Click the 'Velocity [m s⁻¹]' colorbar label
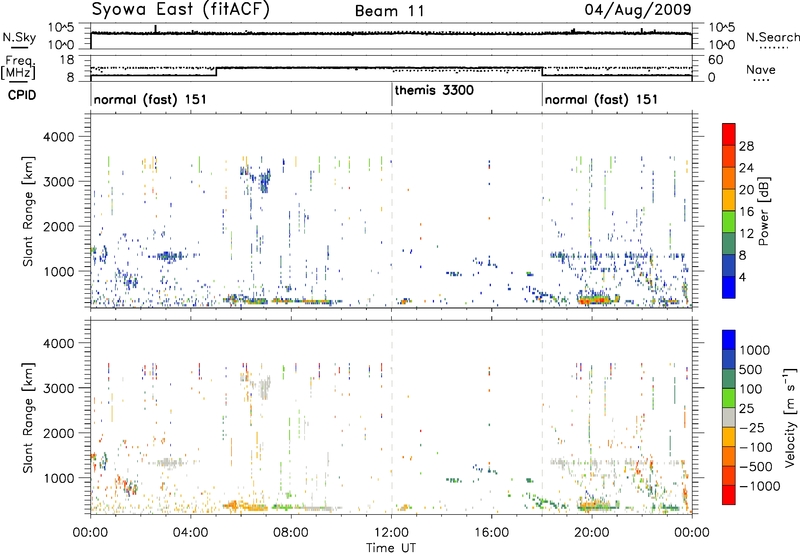 790,417
